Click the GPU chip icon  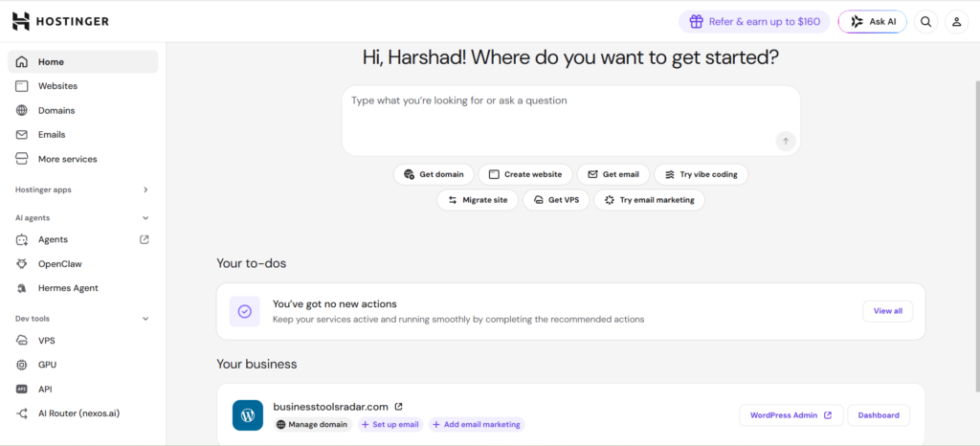point(22,365)
